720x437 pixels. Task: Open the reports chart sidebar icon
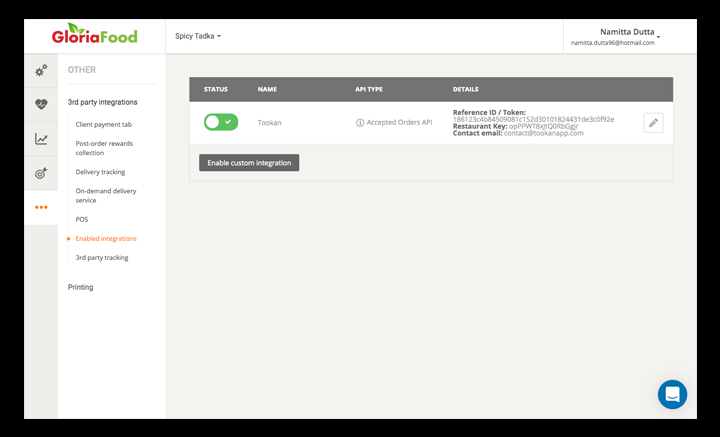41,139
